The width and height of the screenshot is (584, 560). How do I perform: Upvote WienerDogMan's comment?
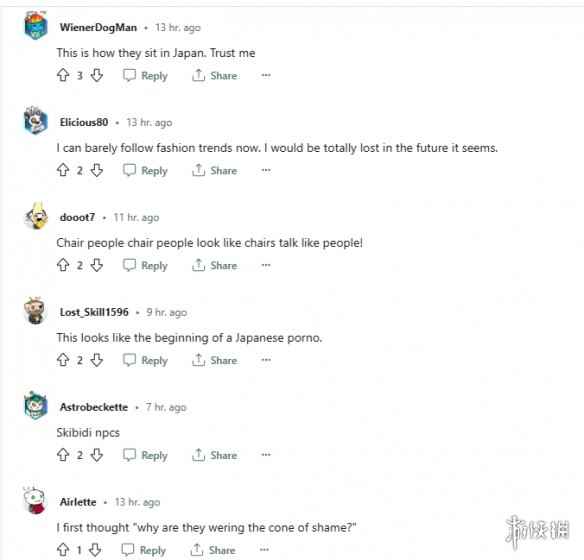(63, 75)
